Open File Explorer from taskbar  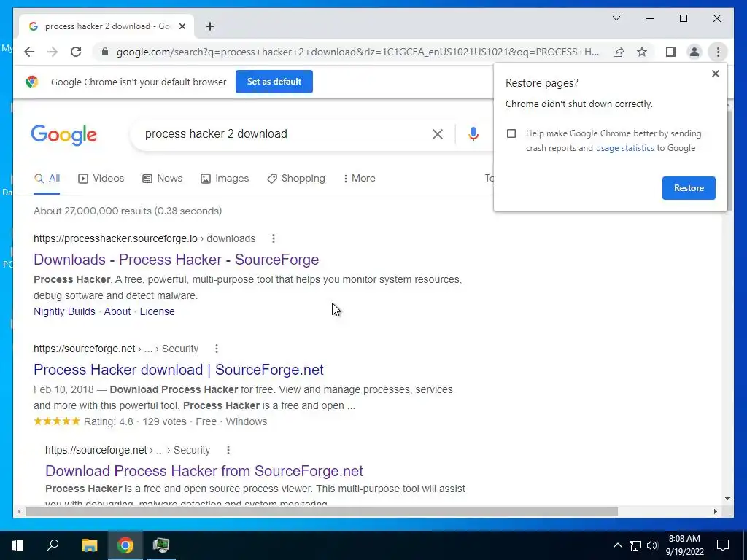pos(89,545)
